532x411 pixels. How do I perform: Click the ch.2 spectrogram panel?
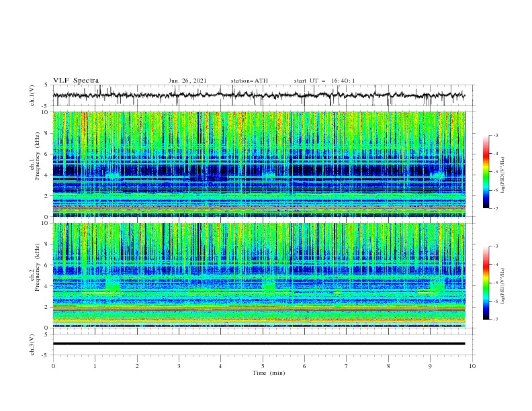(259, 275)
